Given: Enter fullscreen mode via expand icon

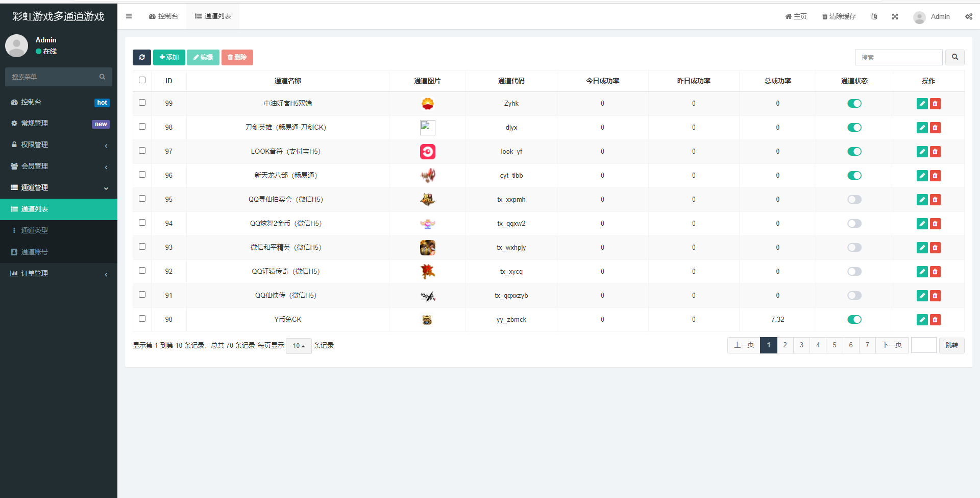Looking at the screenshot, I should pos(895,16).
